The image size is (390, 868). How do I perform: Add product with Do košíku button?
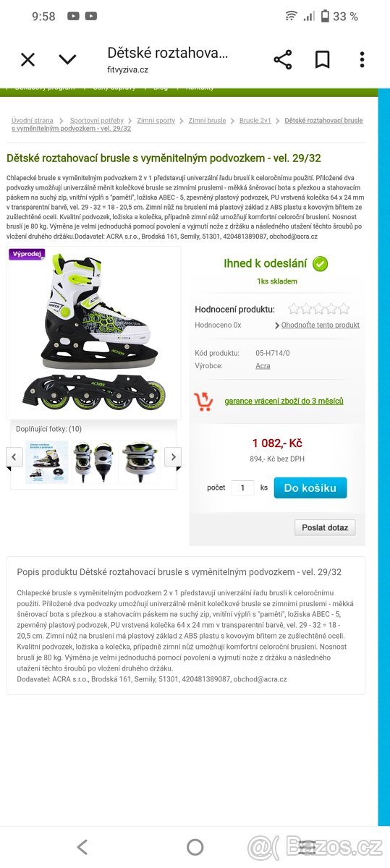click(310, 488)
